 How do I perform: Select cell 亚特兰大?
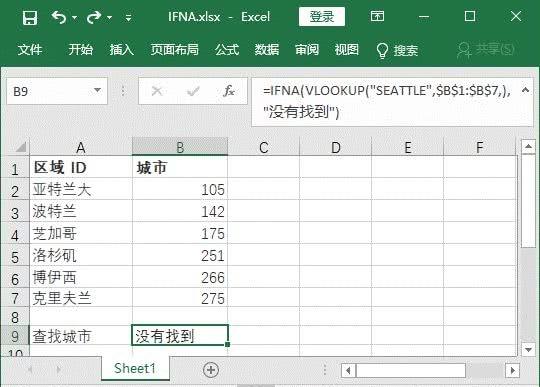pos(81,189)
